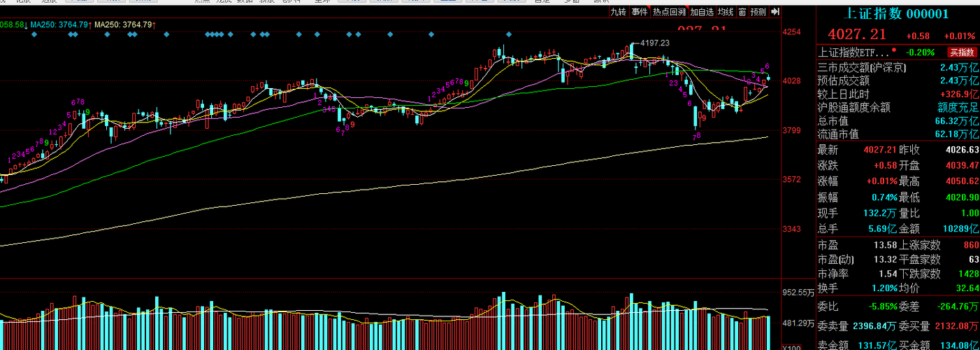Click the 均价 32.64 value
Viewport: 980px width, 350px height.
coord(967,288)
